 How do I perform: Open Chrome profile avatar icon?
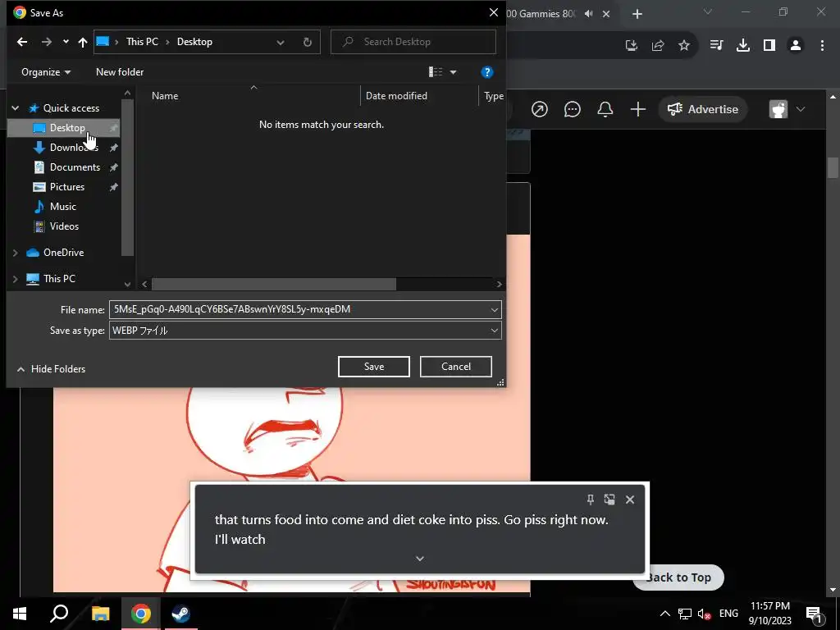(x=796, y=46)
